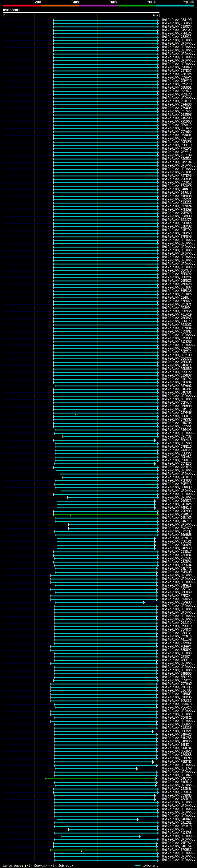
Task: Click the UniRef100_Q4DTS0 hit label
Action: coord(176,843)
